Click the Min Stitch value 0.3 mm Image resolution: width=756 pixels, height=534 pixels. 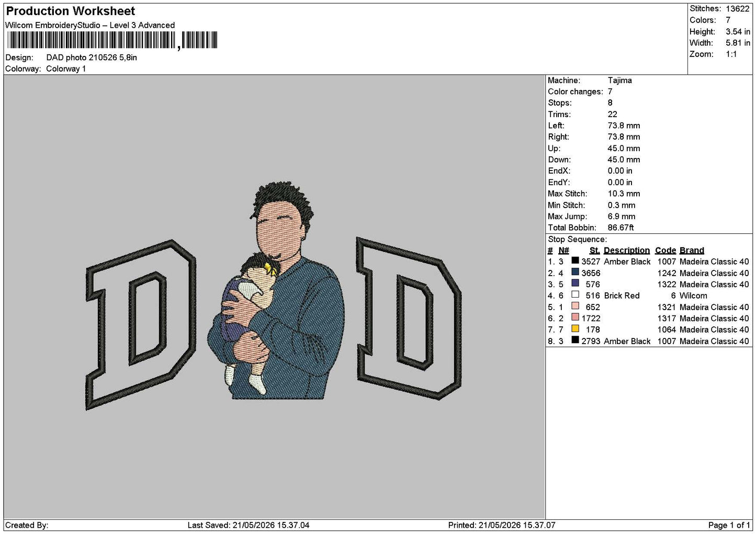click(x=622, y=205)
